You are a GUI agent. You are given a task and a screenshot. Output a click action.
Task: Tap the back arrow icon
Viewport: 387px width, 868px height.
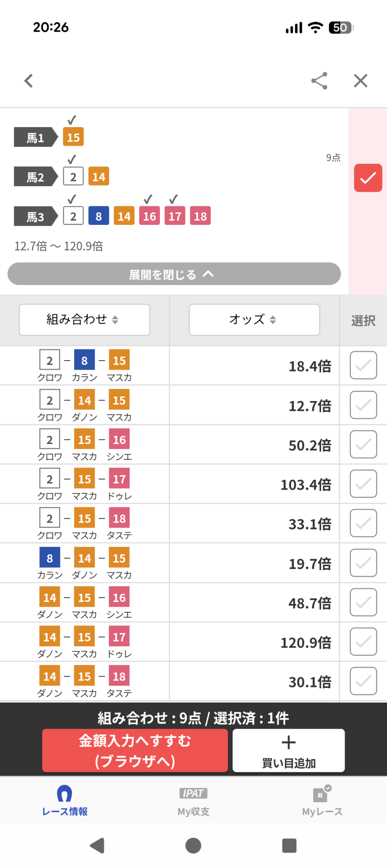tap(29, 81)
